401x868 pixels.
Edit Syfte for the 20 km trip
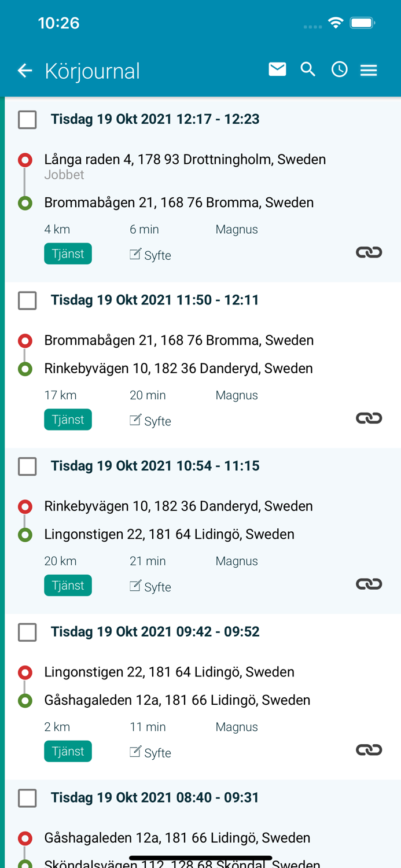(x=150, y=586)
